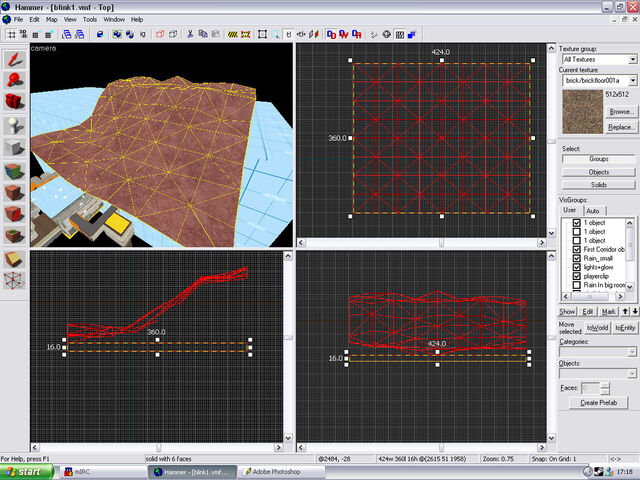Uncheck the Rain_small visgroup
The image size is (640, 480).
click(x=577, y=258)
